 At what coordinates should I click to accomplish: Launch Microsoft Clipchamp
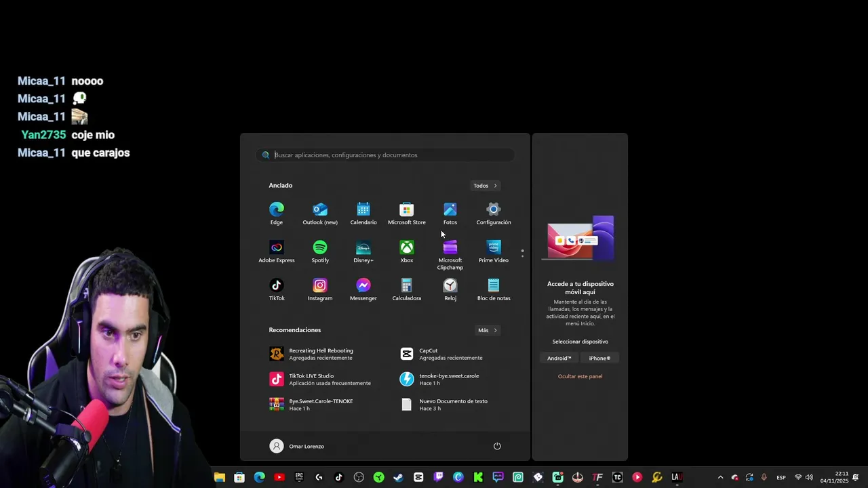[450, 255]
